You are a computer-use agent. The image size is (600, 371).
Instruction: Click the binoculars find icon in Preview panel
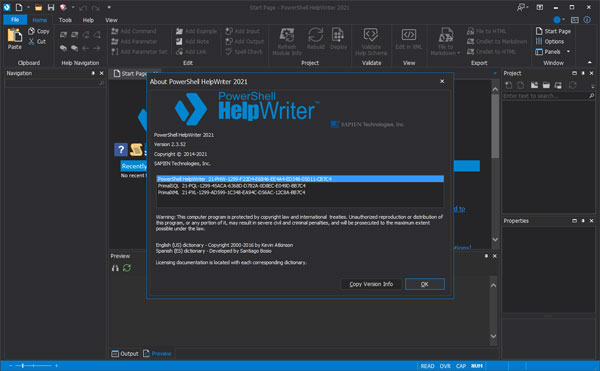click(115, 268)
